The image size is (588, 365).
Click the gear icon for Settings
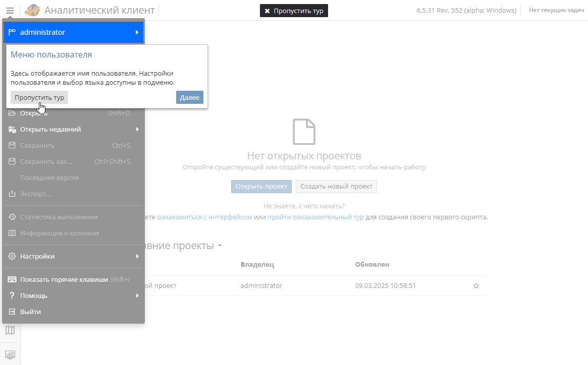click(13, 256)
